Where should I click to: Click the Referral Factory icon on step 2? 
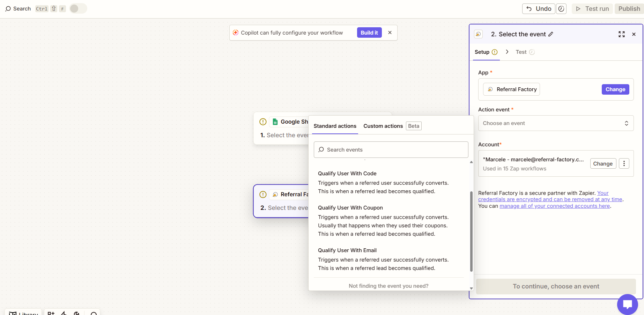(275, 195)
